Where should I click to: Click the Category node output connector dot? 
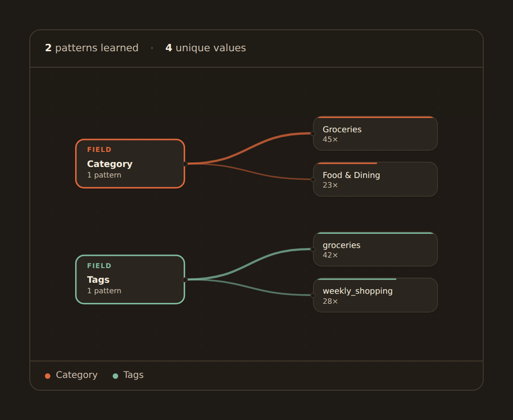pyautogui.click(x=185, y=164)
